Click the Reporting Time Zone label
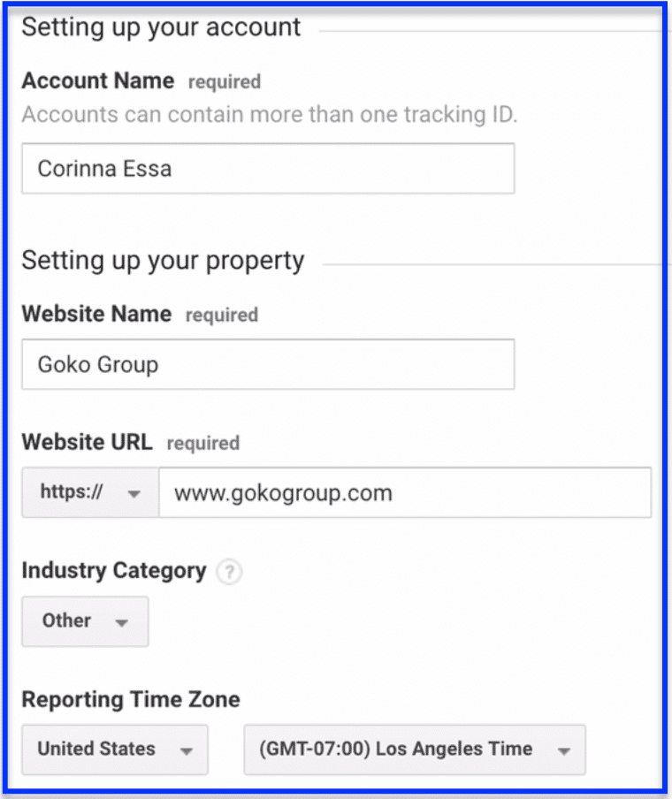This screenshot has width=672, height=799. click(x=131, y=700)
